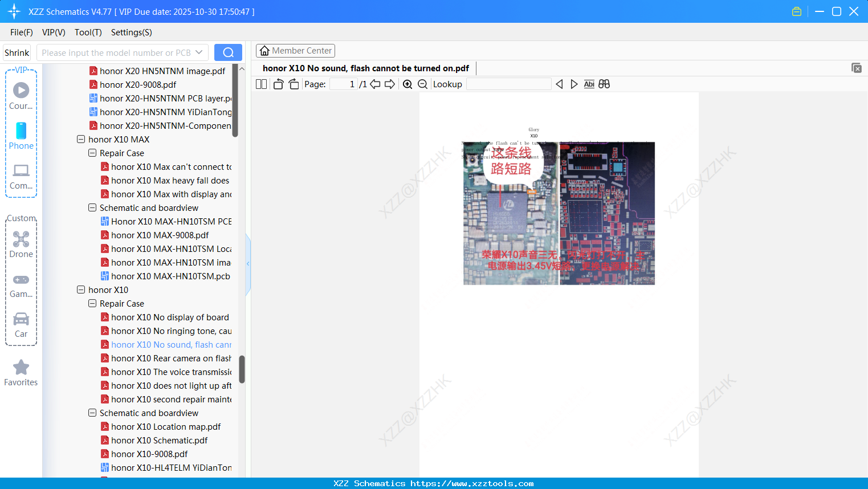Open the toolbox icon in title bar
The image size is (868, 489).
coord(797,11)
